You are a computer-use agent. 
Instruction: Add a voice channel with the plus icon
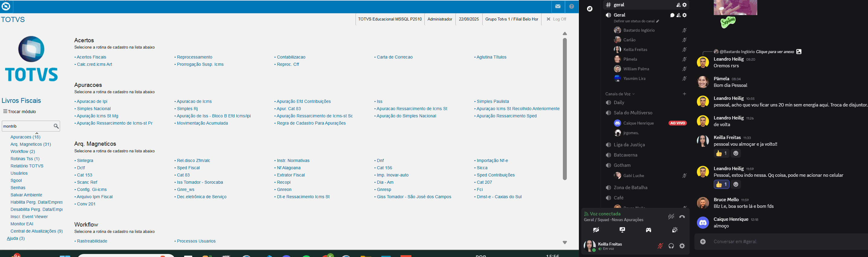pyautogui.click(x=685, y=94)
